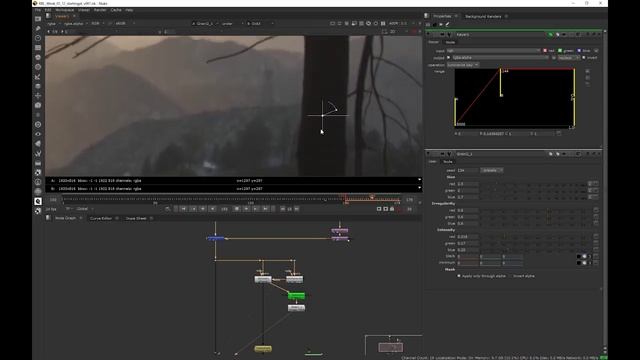Screen dimensions: 640x360
Task: Click the current frame number field
Action: pos(224,209)
